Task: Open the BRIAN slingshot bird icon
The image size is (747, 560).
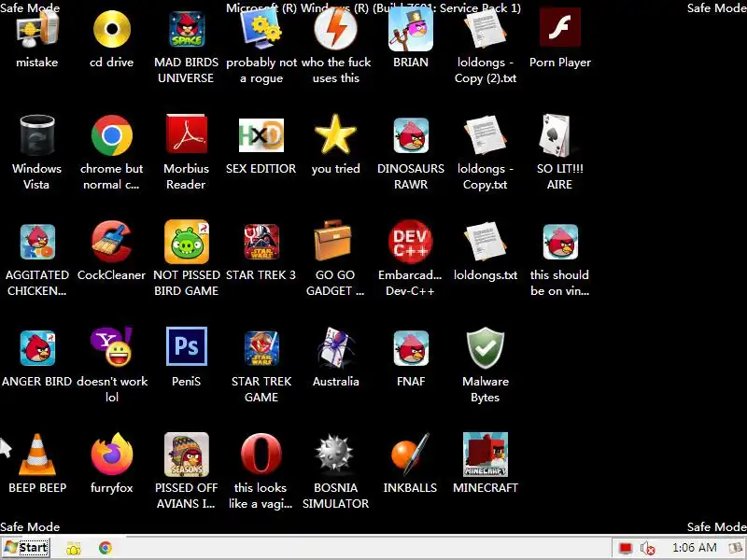Action: (411, 30)
